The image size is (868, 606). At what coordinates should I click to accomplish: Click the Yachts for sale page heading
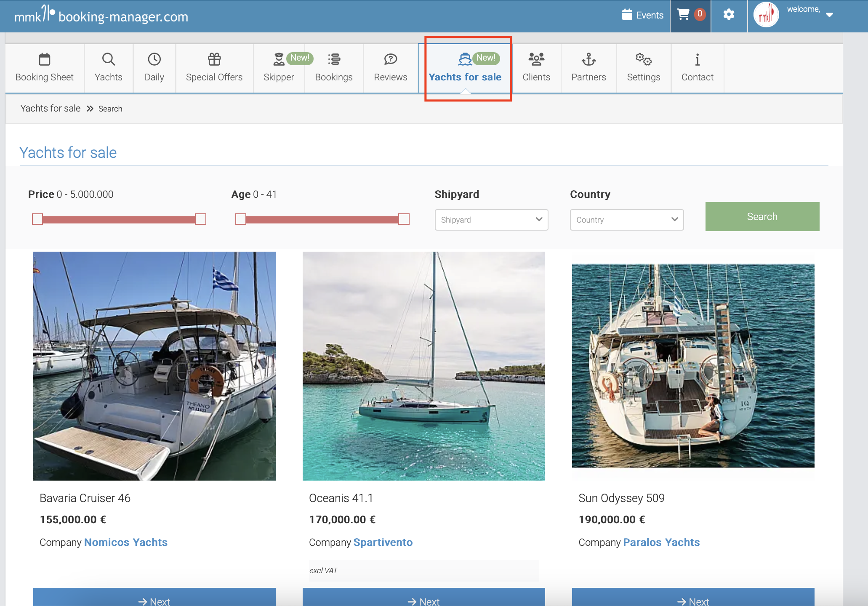68,152
